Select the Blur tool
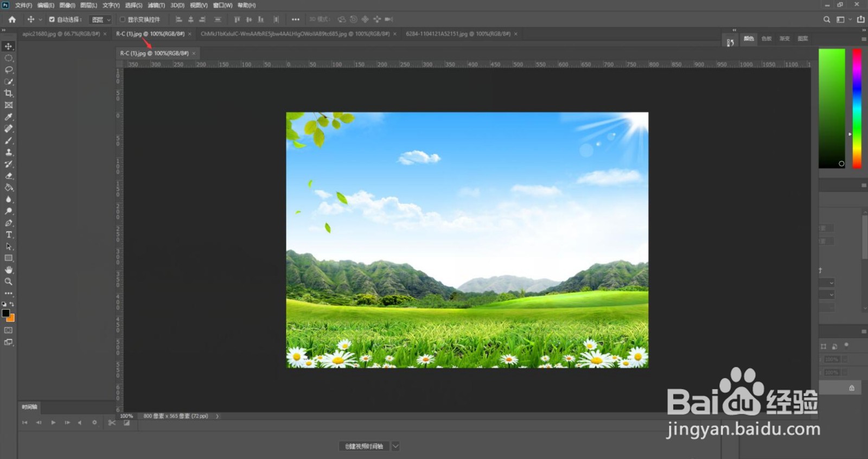This screenshot has width=868, height=459. coord(9,199)
